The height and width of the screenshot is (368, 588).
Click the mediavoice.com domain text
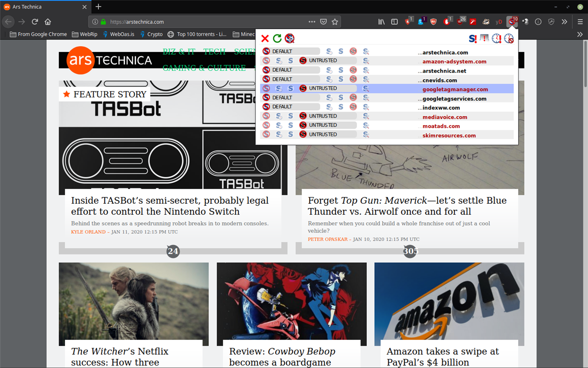coord(445,117)
